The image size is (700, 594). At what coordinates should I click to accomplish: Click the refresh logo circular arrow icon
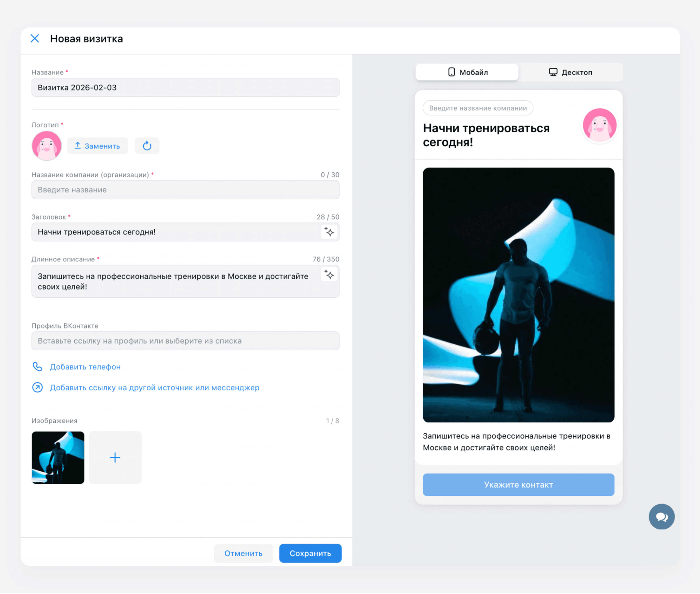[147, 146]
